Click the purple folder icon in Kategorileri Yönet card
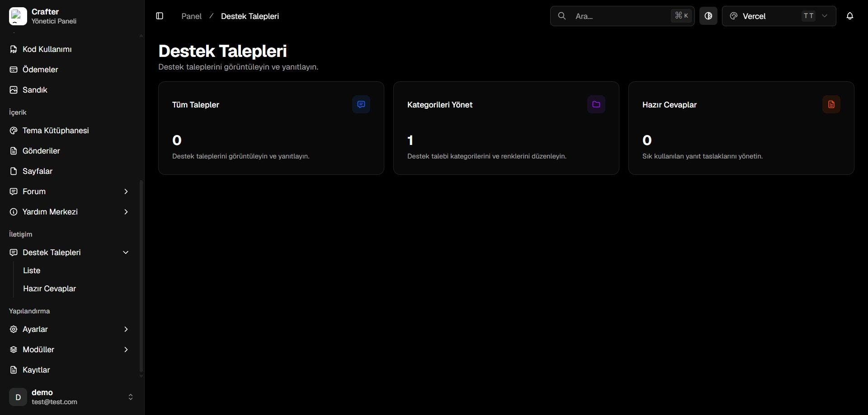 596,104
